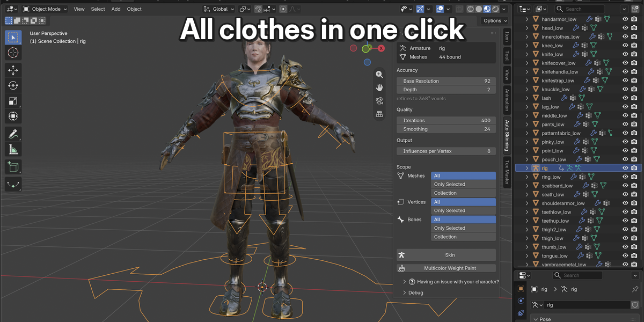The image size is (644, 322).
Task: Switch to the Animation sidebar tab
Action: [507, 99]
